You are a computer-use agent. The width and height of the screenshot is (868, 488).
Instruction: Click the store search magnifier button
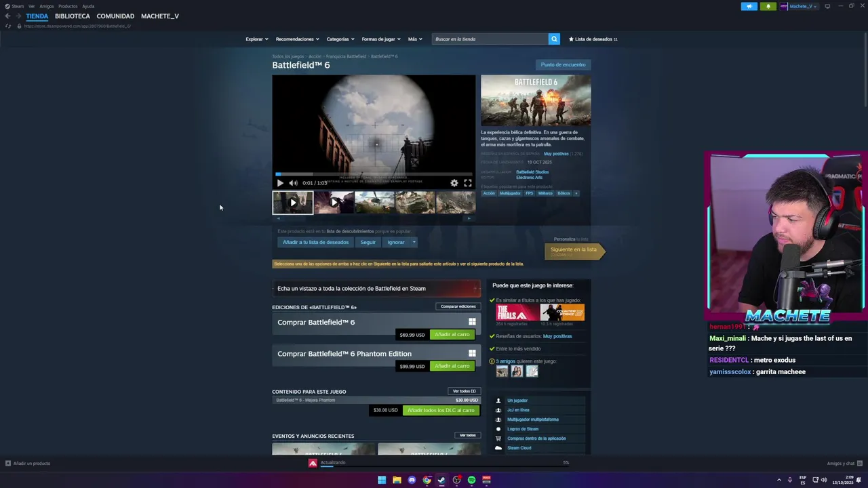point(554,39)
